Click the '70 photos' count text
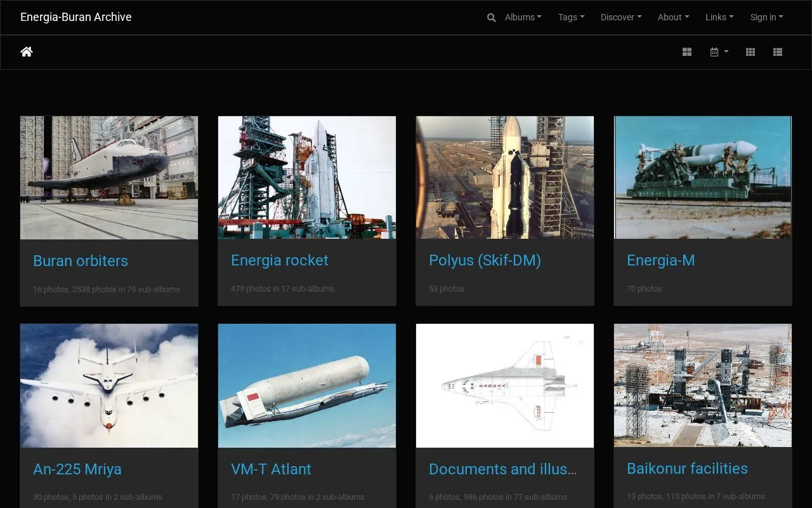This screenshot has height=508, width=812. pos(644,289)
